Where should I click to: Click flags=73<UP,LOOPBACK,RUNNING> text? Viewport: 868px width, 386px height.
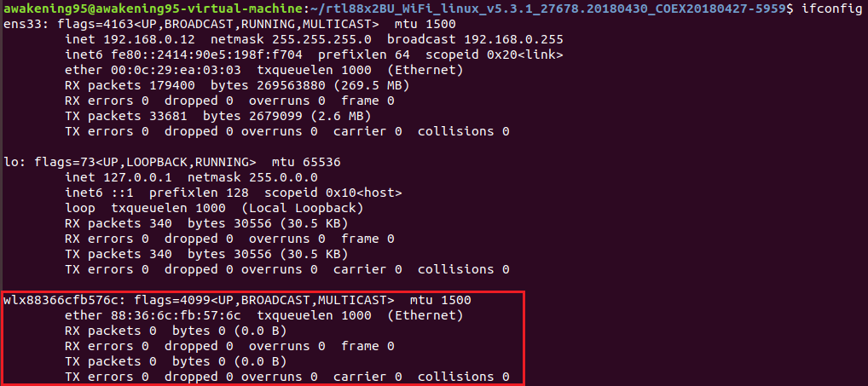tap(145, 163)
